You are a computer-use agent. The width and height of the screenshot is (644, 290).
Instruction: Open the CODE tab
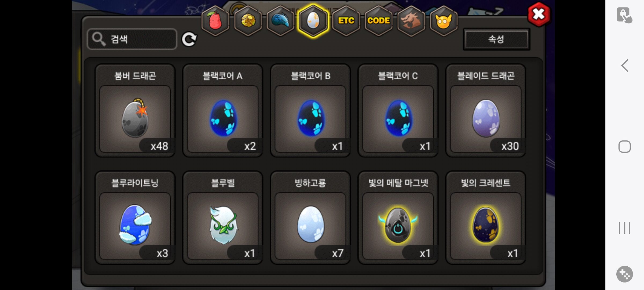379,21
